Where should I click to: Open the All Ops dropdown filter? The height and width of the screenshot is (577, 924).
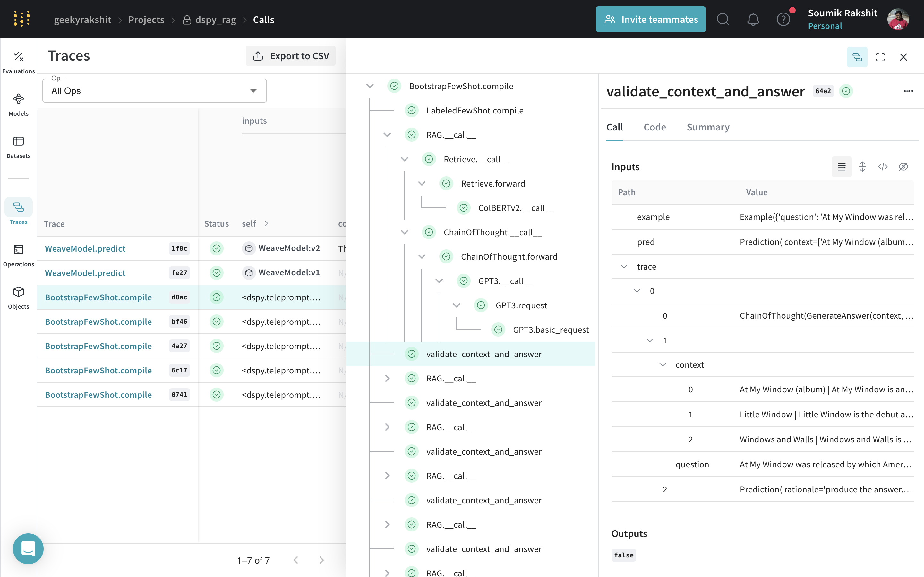click(154, 91)
